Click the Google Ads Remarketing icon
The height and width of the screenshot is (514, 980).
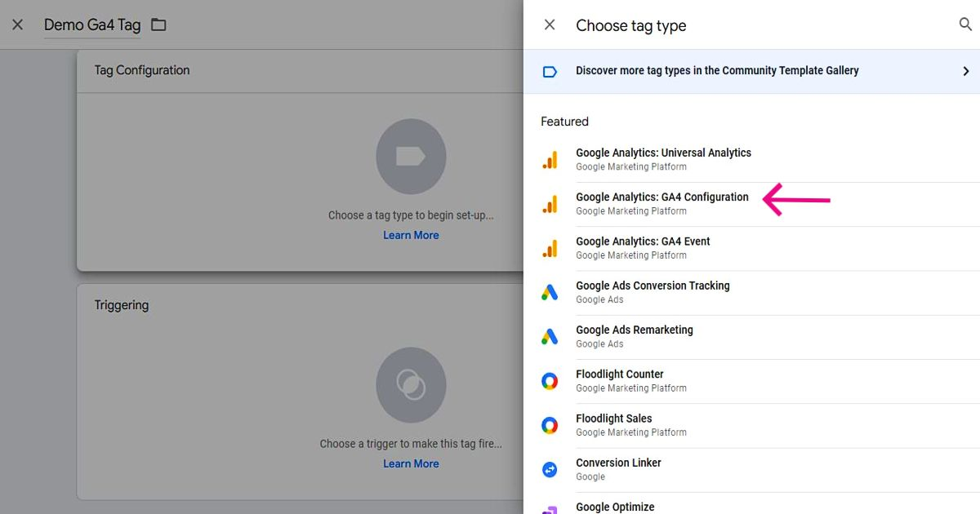click(550, 336)
